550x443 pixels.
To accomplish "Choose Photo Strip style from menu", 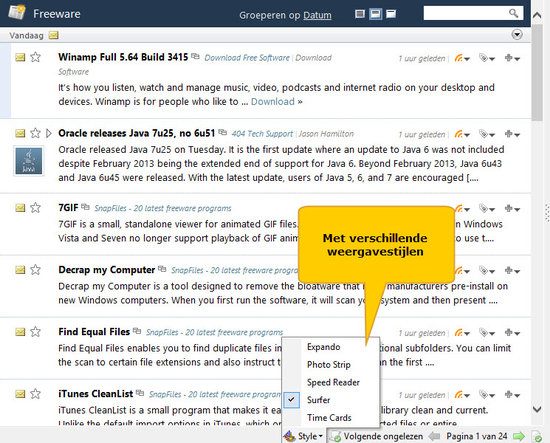I will tap(329, 365).
